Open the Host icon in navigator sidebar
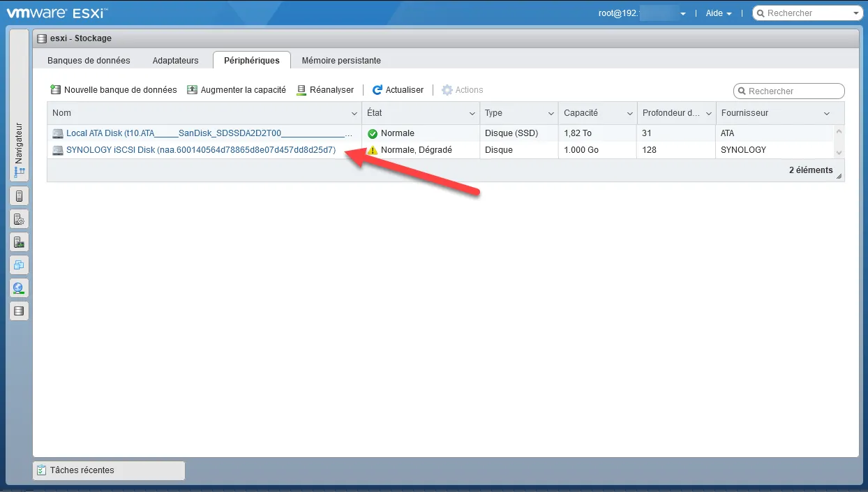The height and width of the screenshot is (492, 868). click(x=19, y=196)
